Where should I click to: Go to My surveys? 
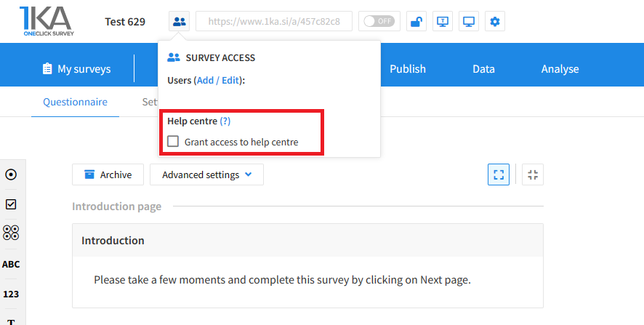[77, 68]
